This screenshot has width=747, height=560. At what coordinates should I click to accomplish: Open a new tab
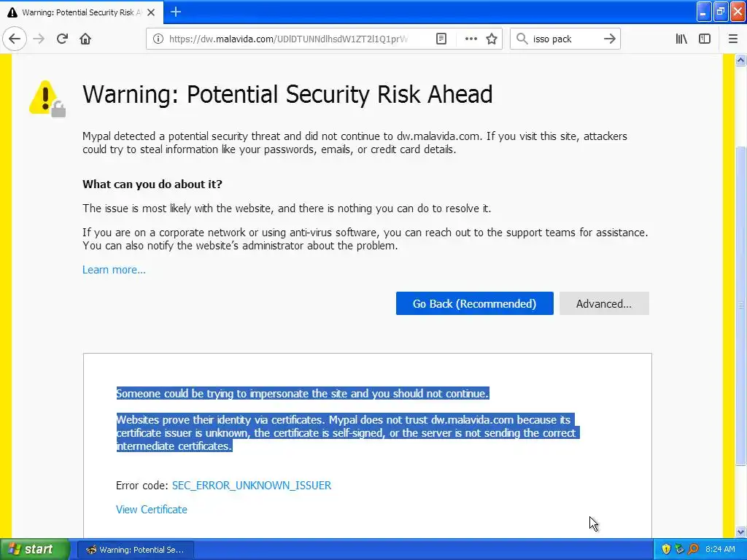coord(175,12)
